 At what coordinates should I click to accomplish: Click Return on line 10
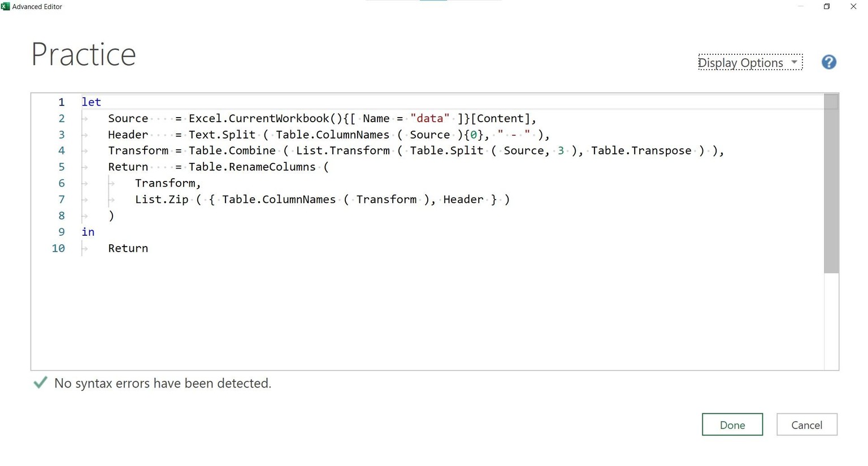(128, 248)
